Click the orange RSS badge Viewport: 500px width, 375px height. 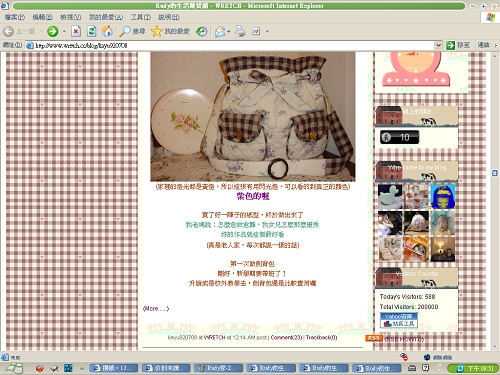pyautogui.click(x=373, y=338)
